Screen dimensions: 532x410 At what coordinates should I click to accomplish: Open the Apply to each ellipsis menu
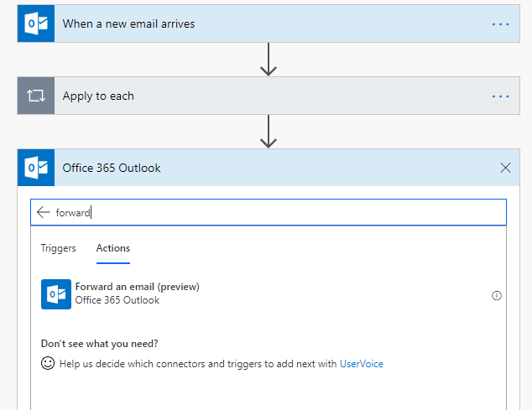pyautogui.click(x=500, y=96)
